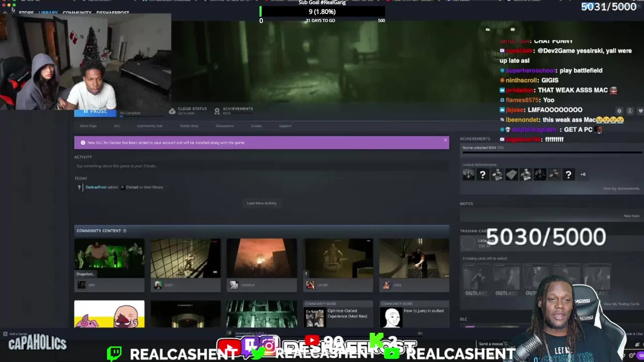Viewport: 644px width, 362px height.
Task: Click the fifth locked achievement icon
Action: (x=525, y=174)
